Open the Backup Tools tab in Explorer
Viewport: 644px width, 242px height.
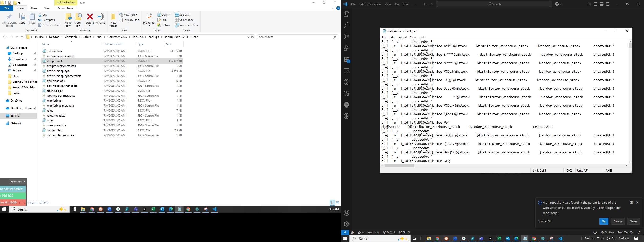point(65,8)
